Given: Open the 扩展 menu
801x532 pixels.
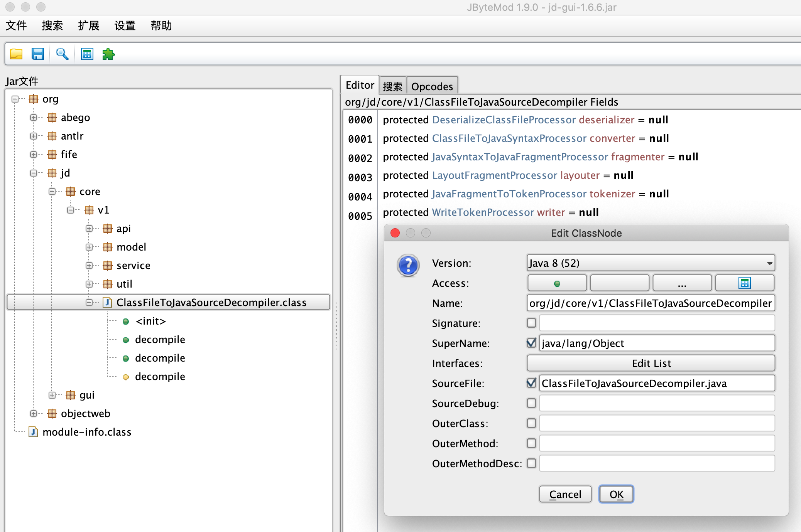Looking at the screenshot, I should [89, 26].
